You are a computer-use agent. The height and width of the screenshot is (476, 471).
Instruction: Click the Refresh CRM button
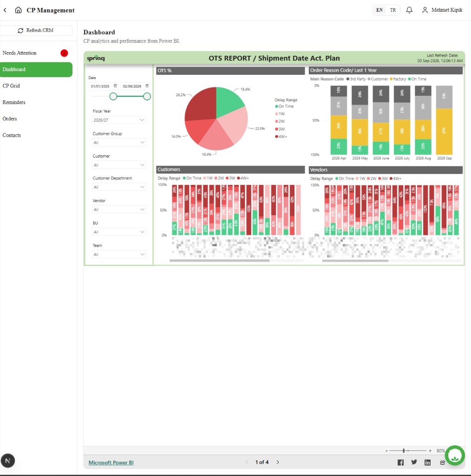[36, 30]
